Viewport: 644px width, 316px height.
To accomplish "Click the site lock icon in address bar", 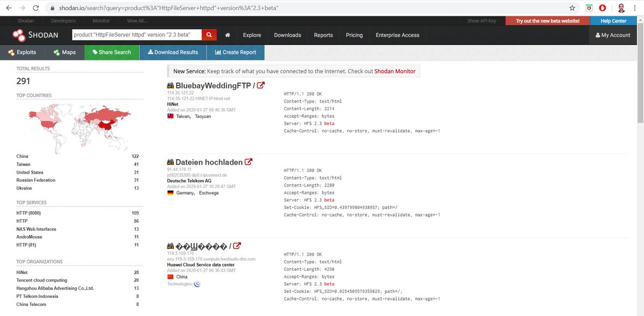I will [52, 8].
